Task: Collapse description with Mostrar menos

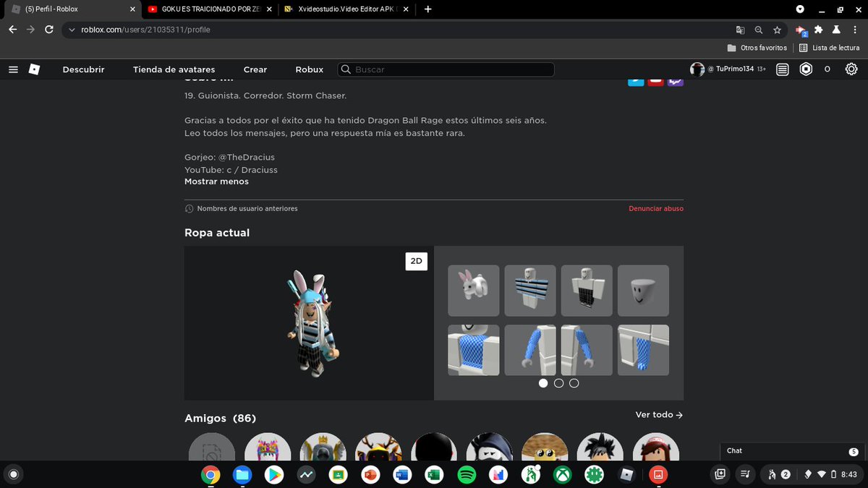Action: 216,181
